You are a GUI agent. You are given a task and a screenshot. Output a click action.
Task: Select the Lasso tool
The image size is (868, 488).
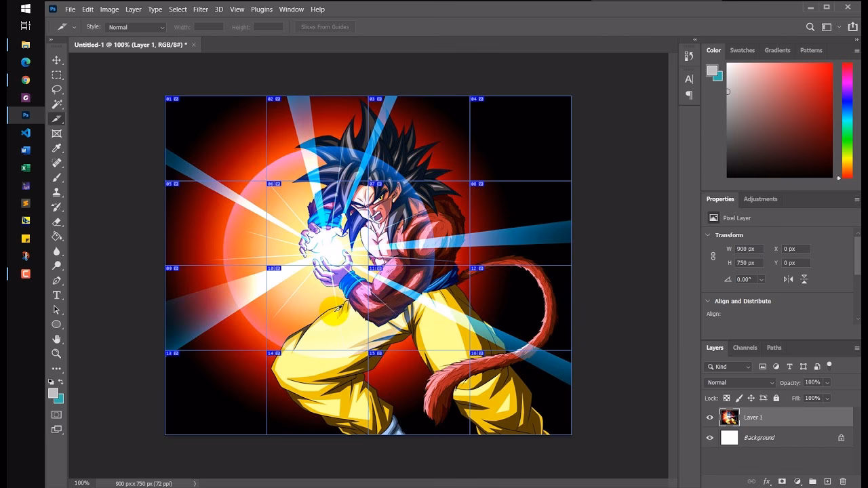pos(57,89)
